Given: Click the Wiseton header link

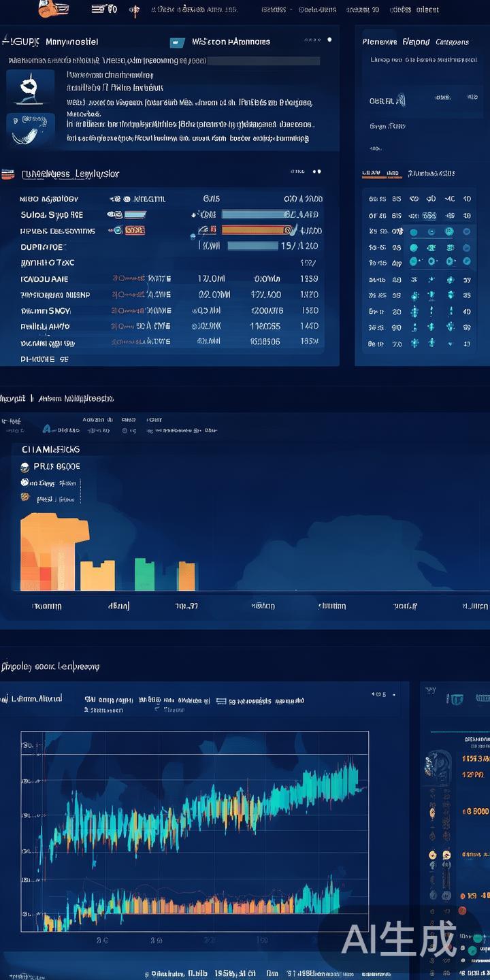Looking at the screenshot, I should point(231,42).
